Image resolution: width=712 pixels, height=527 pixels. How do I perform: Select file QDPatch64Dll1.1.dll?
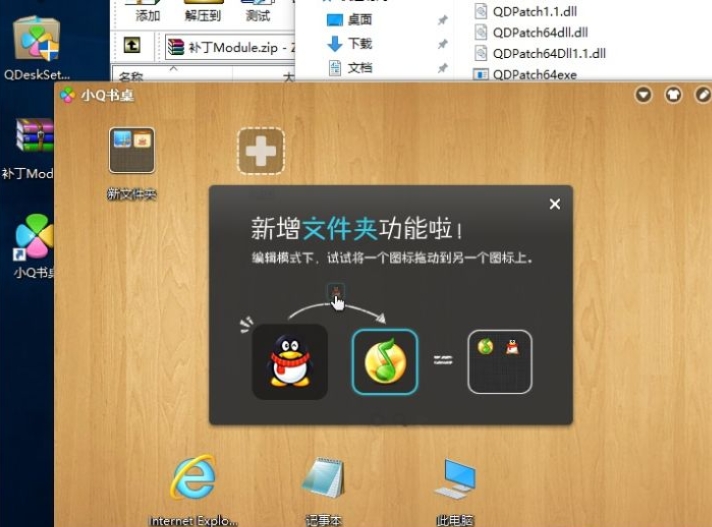point(540,54)
